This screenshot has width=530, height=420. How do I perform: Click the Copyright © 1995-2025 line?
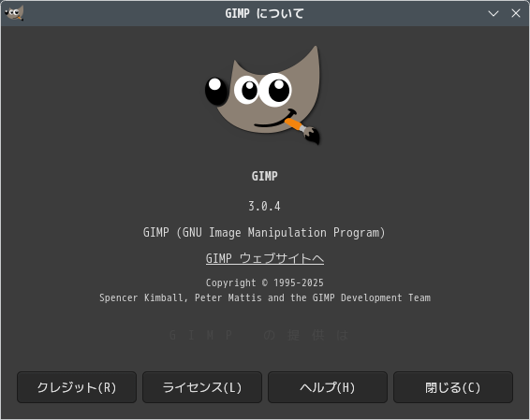pyautogui.click(x=265, y=282)
